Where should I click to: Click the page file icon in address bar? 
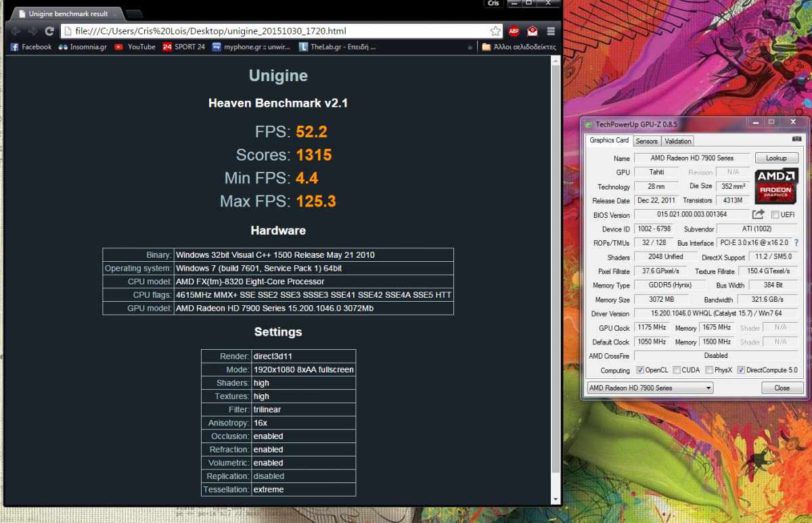(68, 31)
